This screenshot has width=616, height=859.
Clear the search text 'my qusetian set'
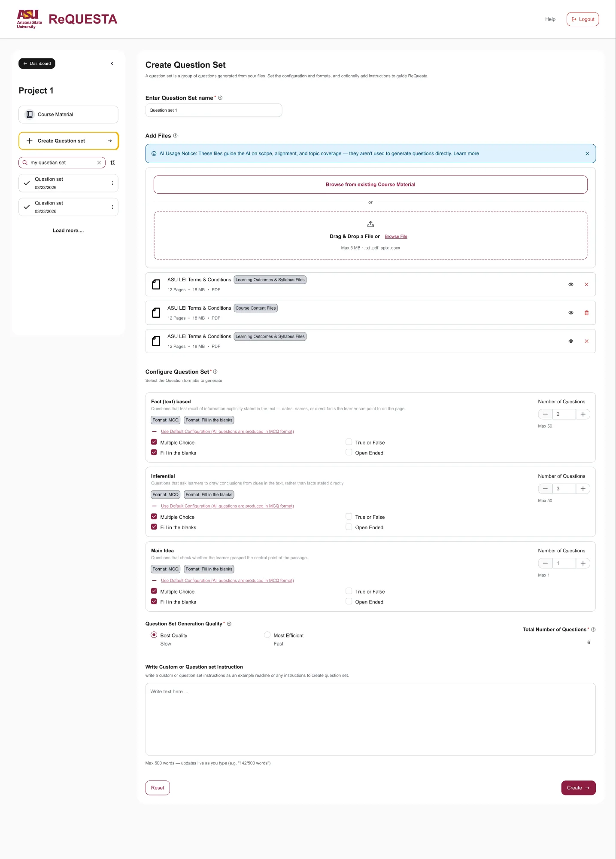click(99, 163)
